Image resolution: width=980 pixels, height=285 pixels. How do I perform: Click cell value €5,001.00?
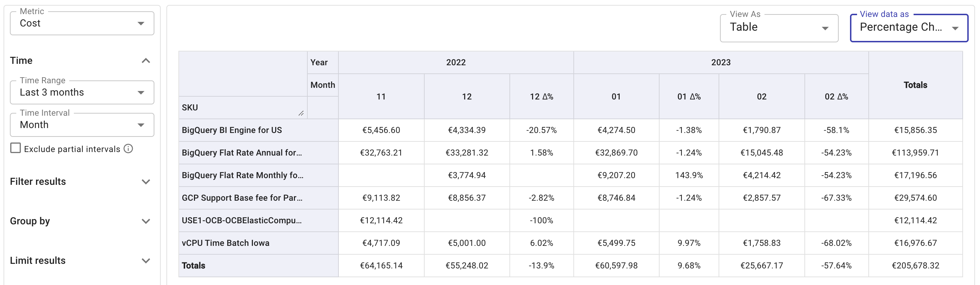(x=467, y=243)
